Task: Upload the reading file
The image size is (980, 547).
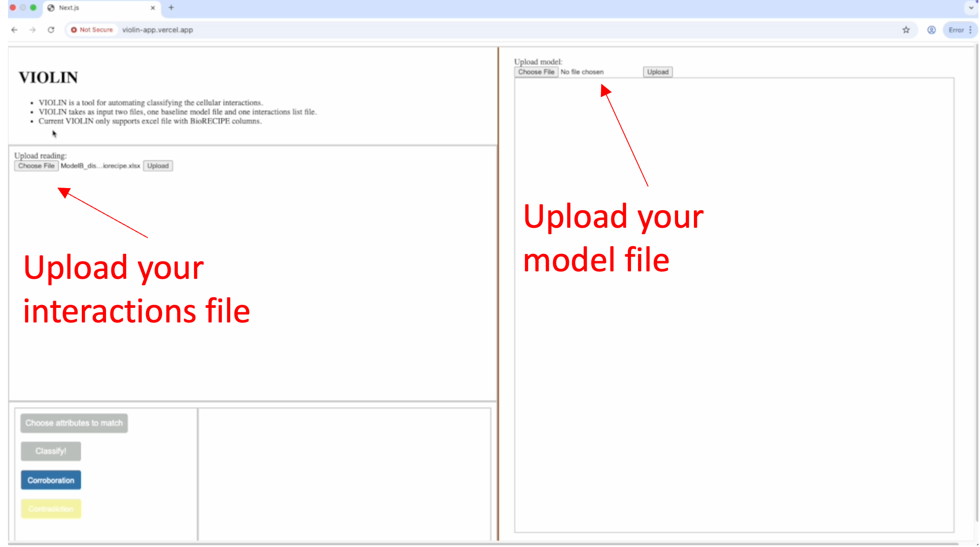Action: tap(158, 166)
